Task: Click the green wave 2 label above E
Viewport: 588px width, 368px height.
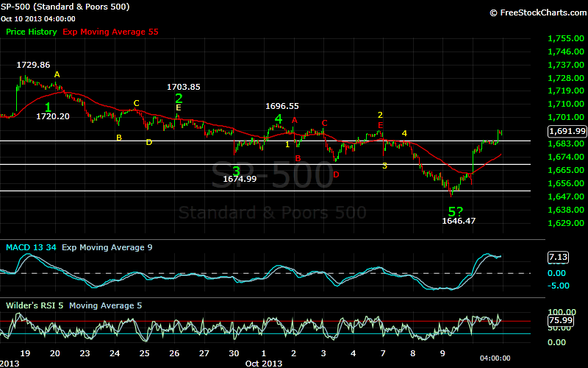Action: (179, 99)
